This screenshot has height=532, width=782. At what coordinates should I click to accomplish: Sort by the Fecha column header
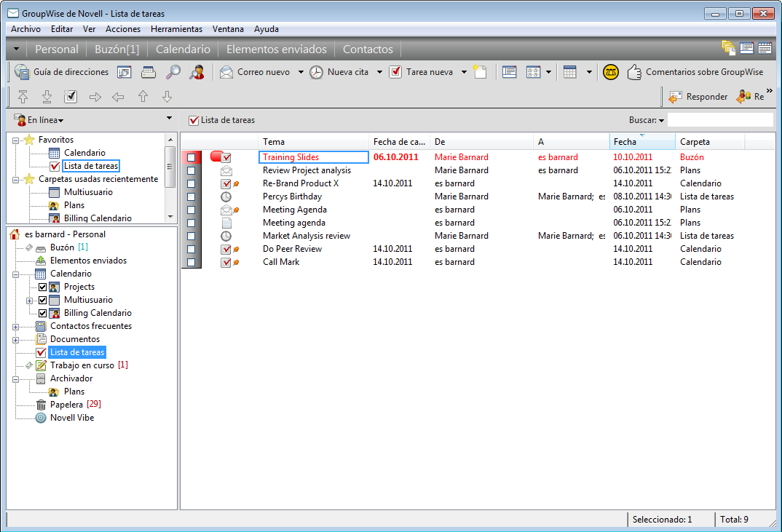point(642,142)
